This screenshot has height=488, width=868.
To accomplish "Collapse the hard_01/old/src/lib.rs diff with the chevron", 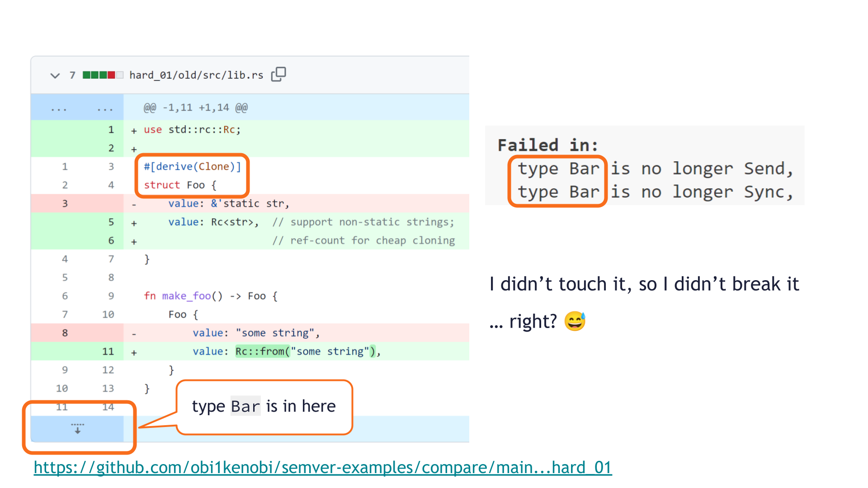I will 55,75.
